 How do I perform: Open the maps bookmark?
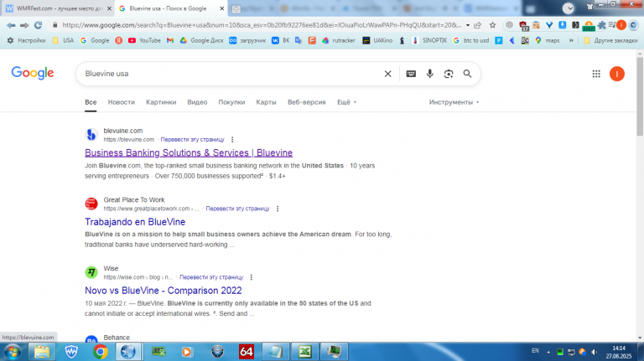547,40
